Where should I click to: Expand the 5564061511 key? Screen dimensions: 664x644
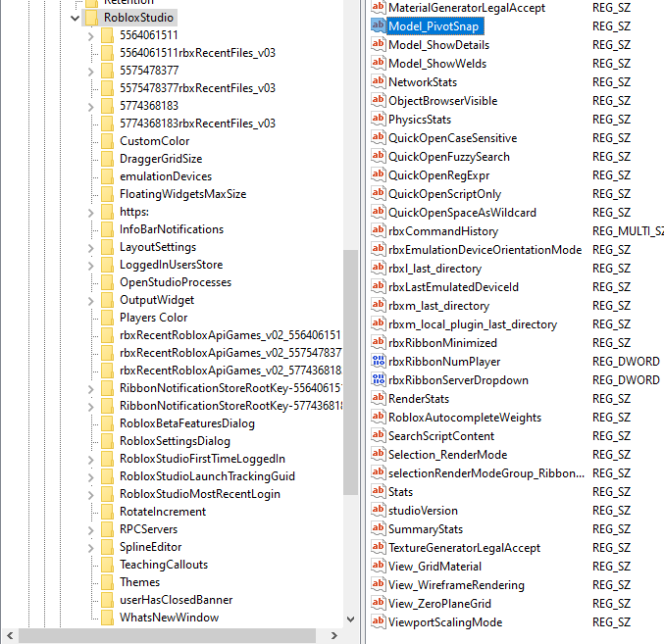(90, 35)
